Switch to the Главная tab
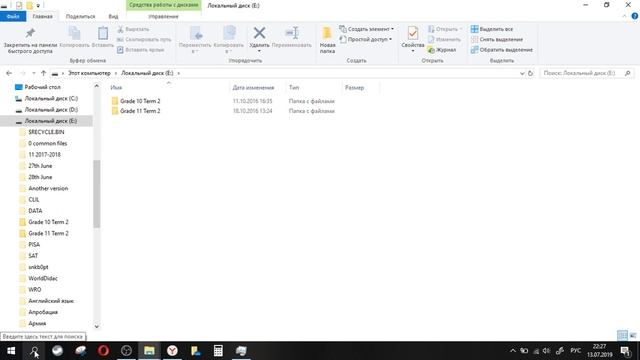The image size is (640, 360). pyautogui.click(x=42, y=16)
